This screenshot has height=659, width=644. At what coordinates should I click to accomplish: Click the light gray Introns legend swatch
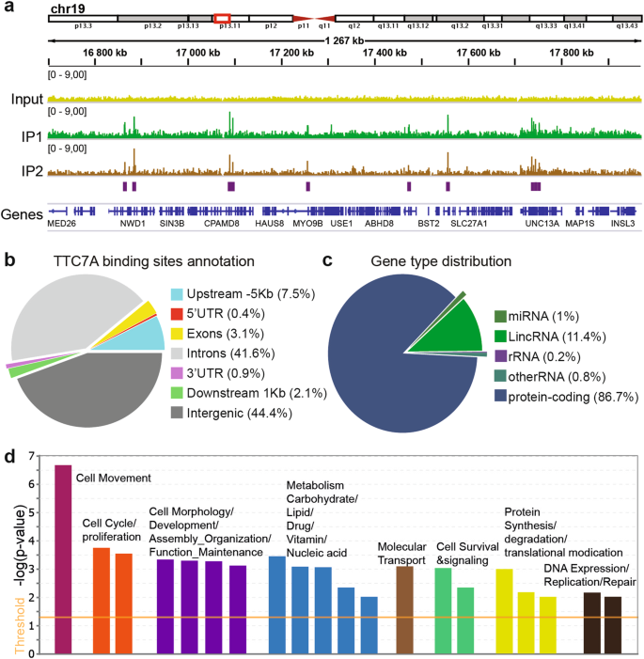coord(177,353)
